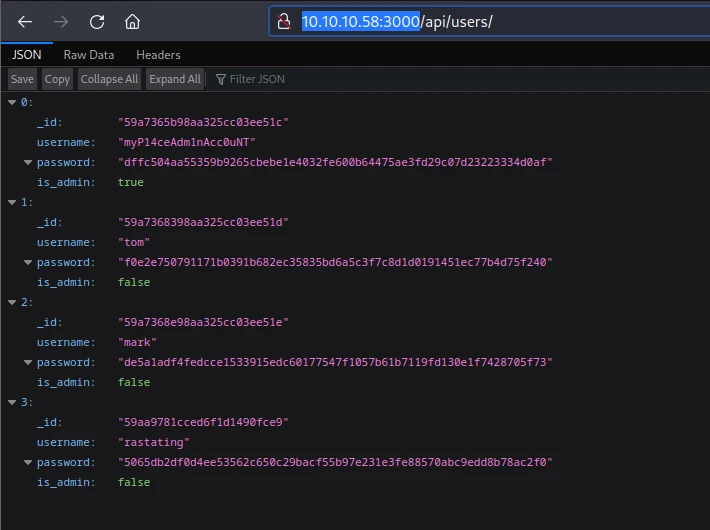Select username value "tom"
This screenshot has width=710, height=530.
point(134,242)
